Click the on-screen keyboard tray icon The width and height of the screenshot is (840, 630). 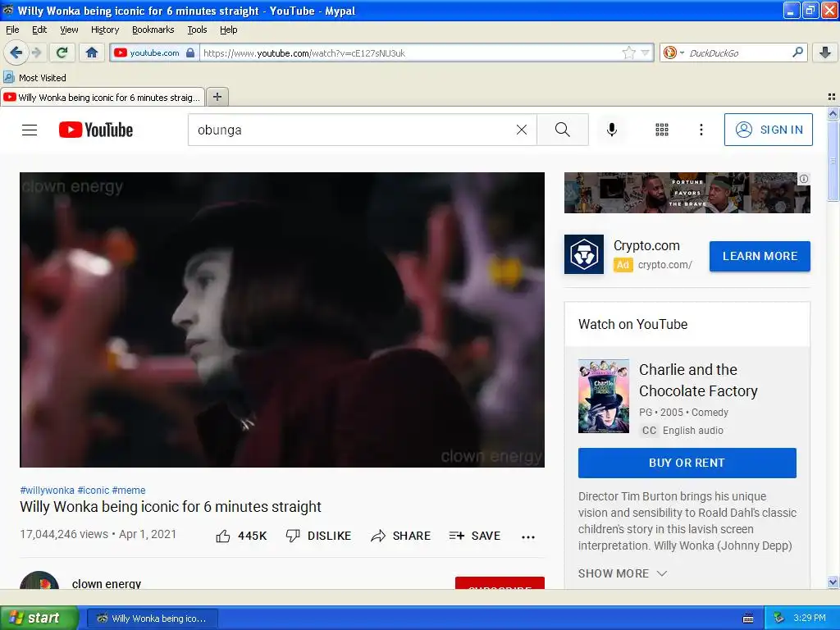click(x=748, y=619)
